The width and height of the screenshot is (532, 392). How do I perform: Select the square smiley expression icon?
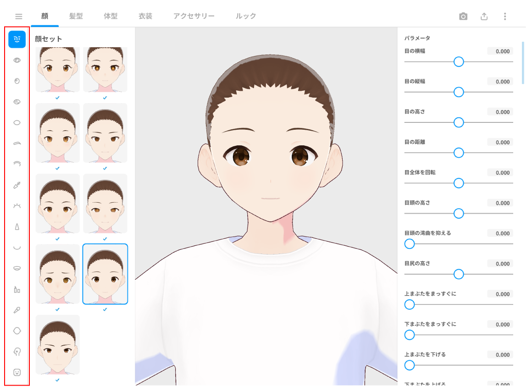click(17, 372)
